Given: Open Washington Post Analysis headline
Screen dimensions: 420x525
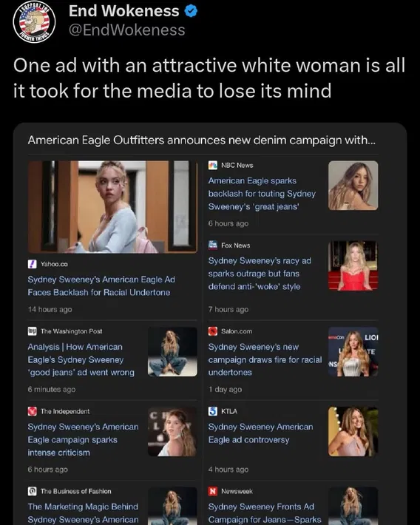Looking at the screenshot, I should [81, 359].
